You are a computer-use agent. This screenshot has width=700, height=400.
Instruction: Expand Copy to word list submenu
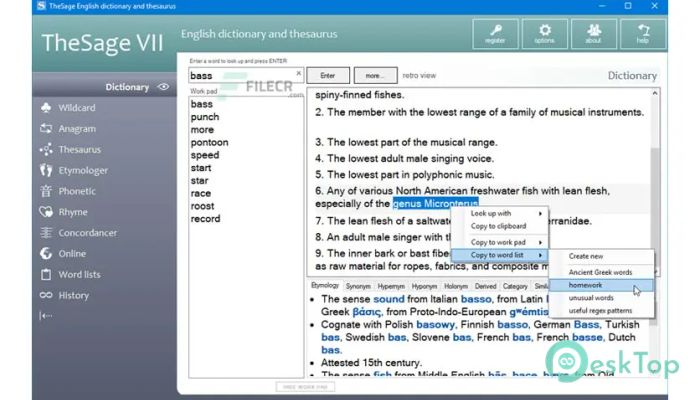(499, 255)
